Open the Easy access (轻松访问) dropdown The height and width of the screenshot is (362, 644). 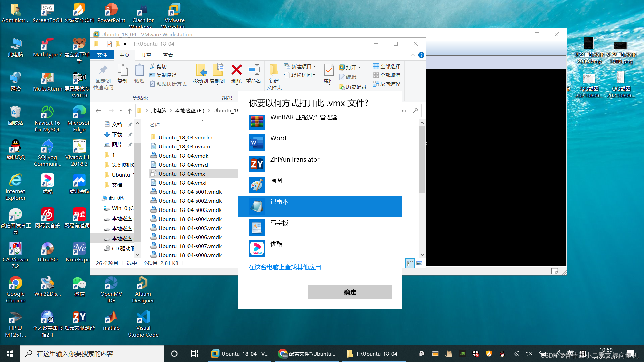300,75
